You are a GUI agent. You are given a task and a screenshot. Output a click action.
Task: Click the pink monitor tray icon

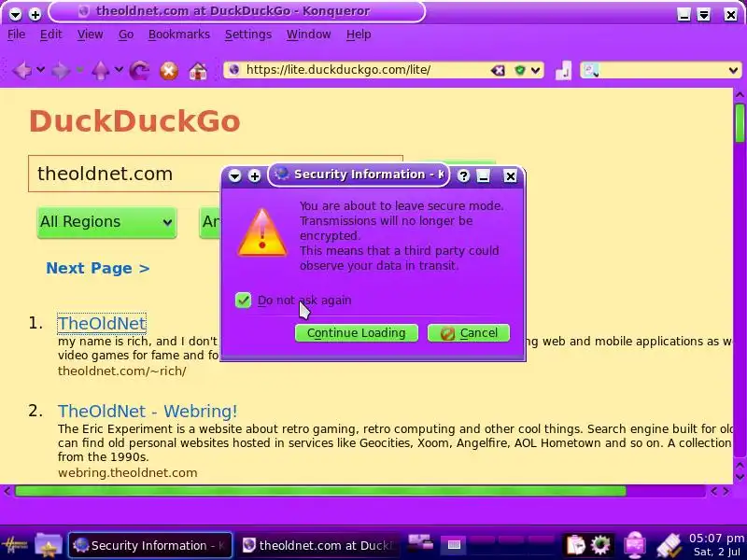click(x=635, y=545)
